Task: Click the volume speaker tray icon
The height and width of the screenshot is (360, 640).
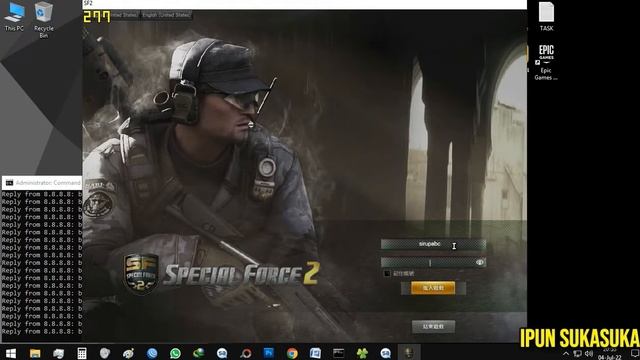Action: click(x=589, y=353)
